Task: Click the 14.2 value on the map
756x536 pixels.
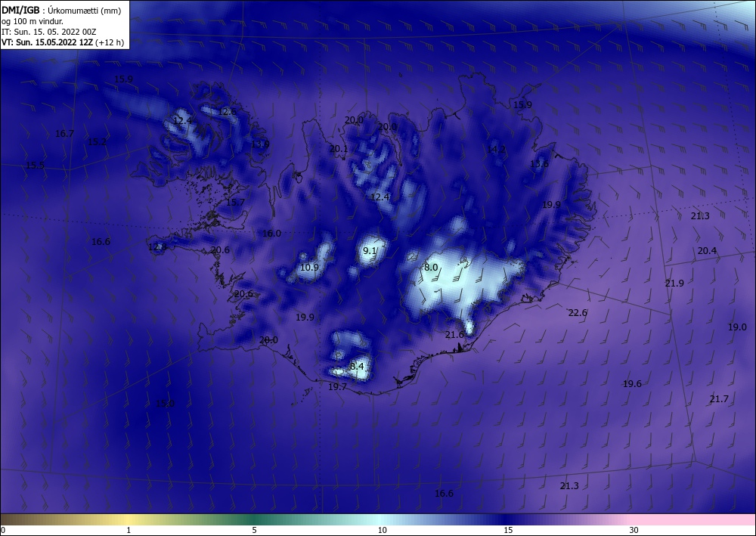Action: pos(496,149)
